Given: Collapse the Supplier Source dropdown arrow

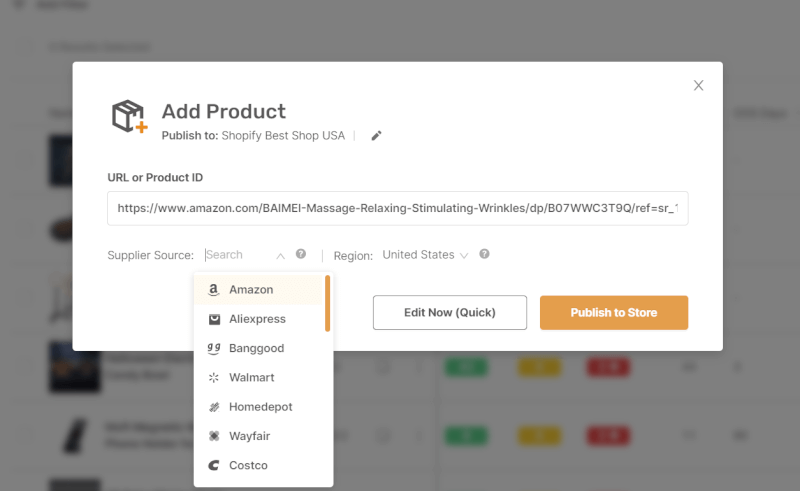Looking at the screenshot, I should pos(280,256).
